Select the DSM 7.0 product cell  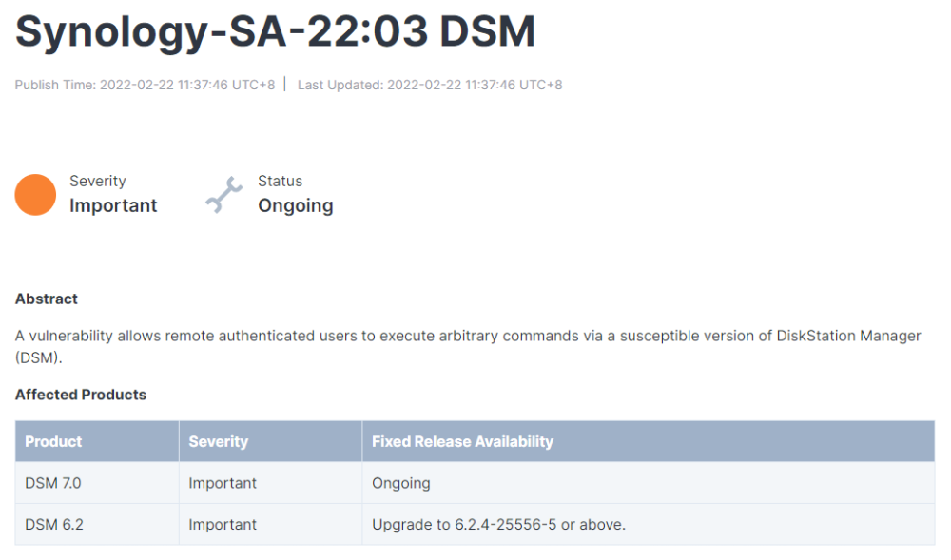(53, 483)
